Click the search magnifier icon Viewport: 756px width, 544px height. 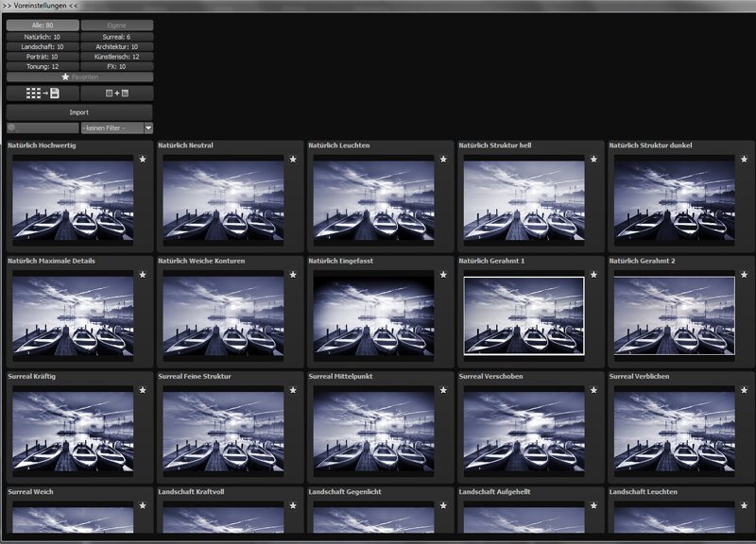pos(13,128)
